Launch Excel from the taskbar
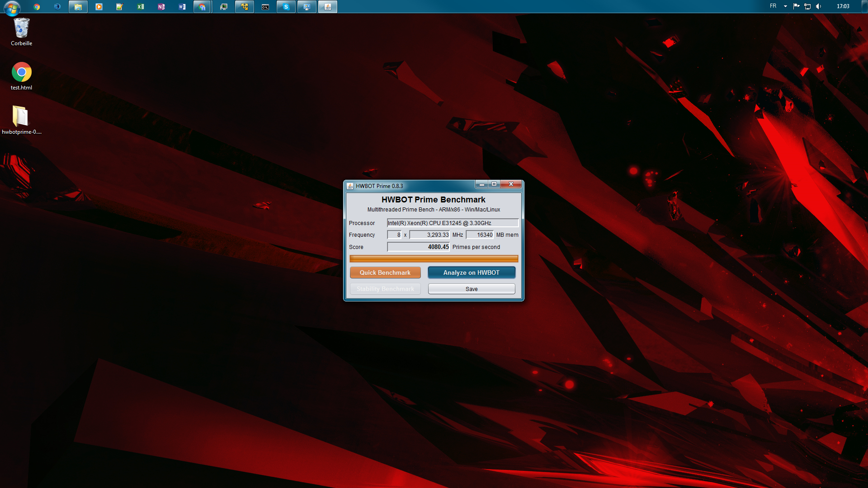This screenshot has height=488, width=868. click(x=141, y=7)
